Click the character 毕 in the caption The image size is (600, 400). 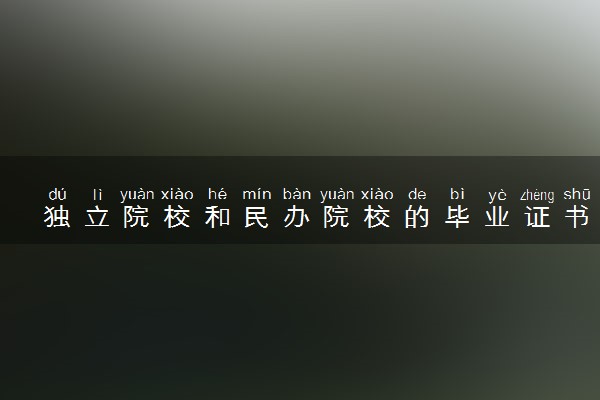point(457,217)
